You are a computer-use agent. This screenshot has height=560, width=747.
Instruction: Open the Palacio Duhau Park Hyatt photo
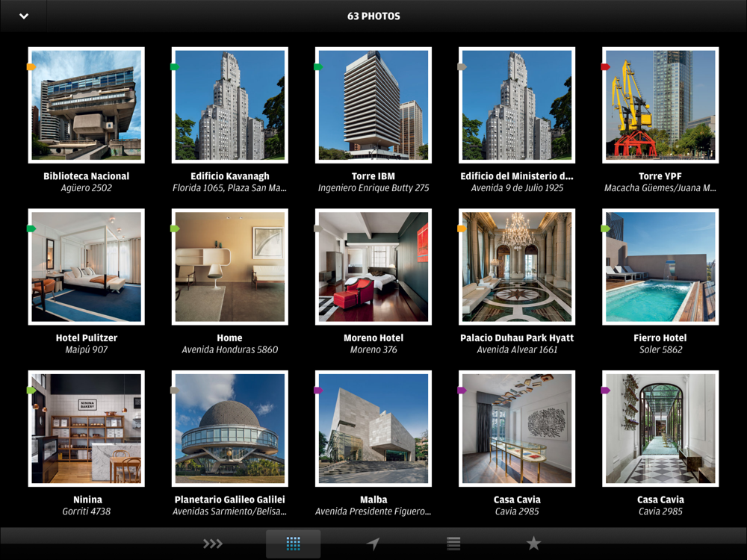coord(517,267)
